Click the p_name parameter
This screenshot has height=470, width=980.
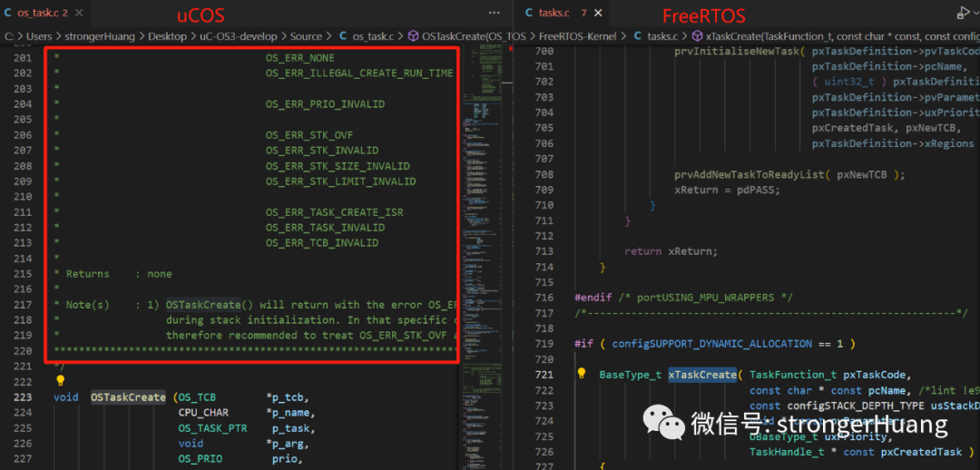click(290, 413)
